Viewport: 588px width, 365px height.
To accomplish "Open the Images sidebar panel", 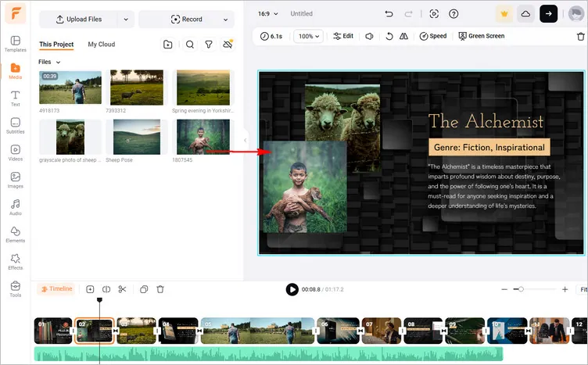I will [x=16, y=181].
